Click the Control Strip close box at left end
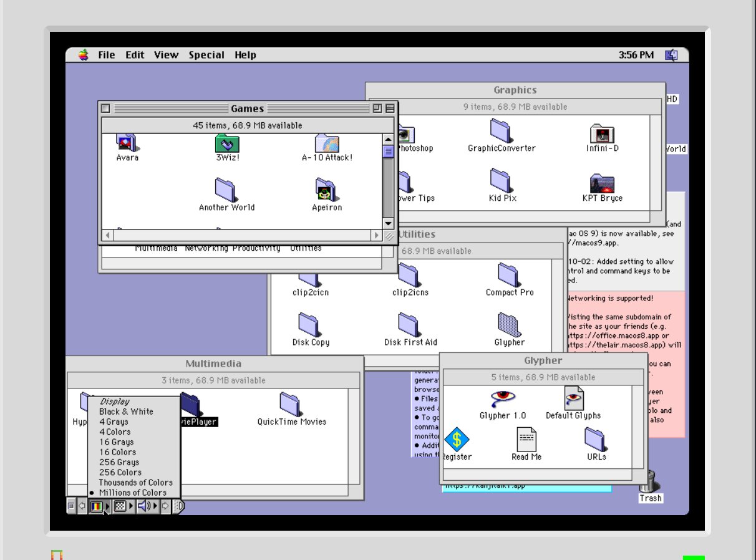The width and height of the screenshot is (756, 560). [71, 506]
